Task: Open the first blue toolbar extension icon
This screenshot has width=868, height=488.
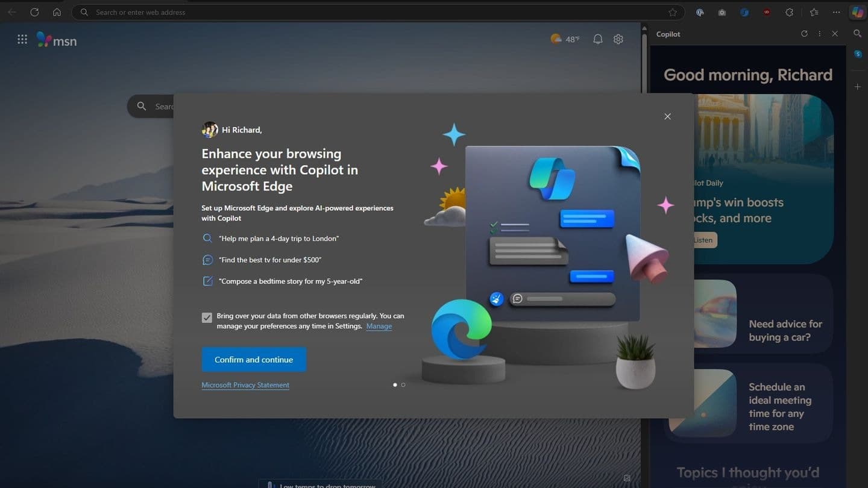Action: 700,12
